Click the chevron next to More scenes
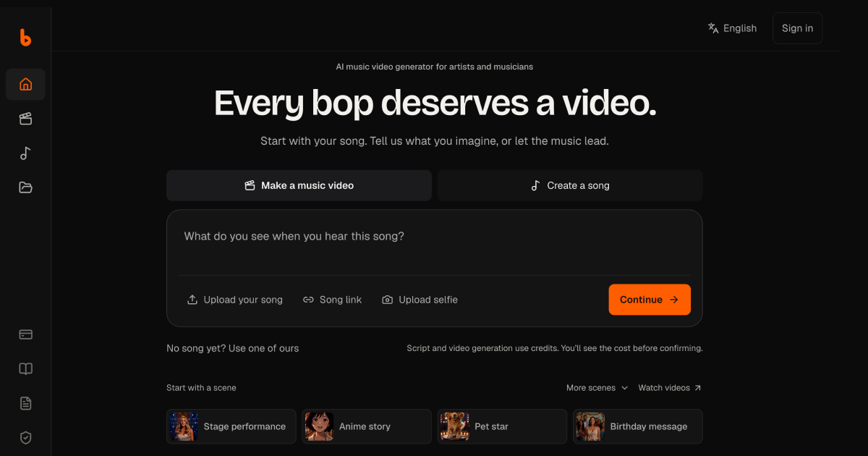Screen dimensions: 868x456 pos(624,388)
